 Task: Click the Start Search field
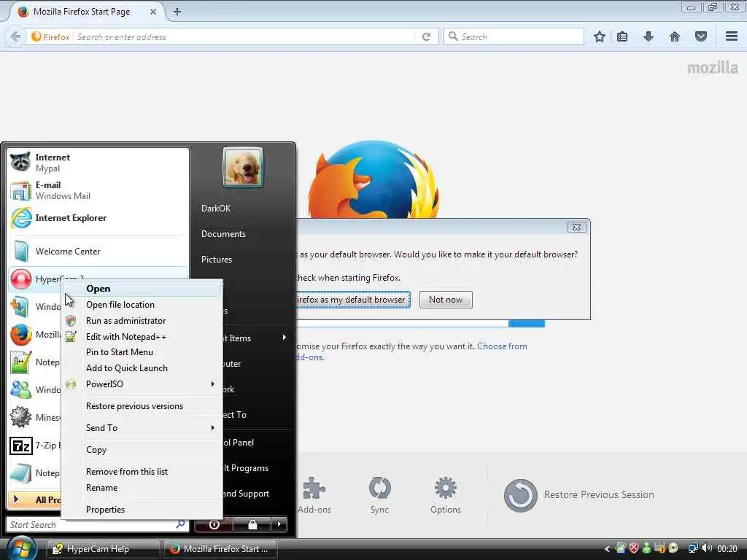[x=98, y=524]
